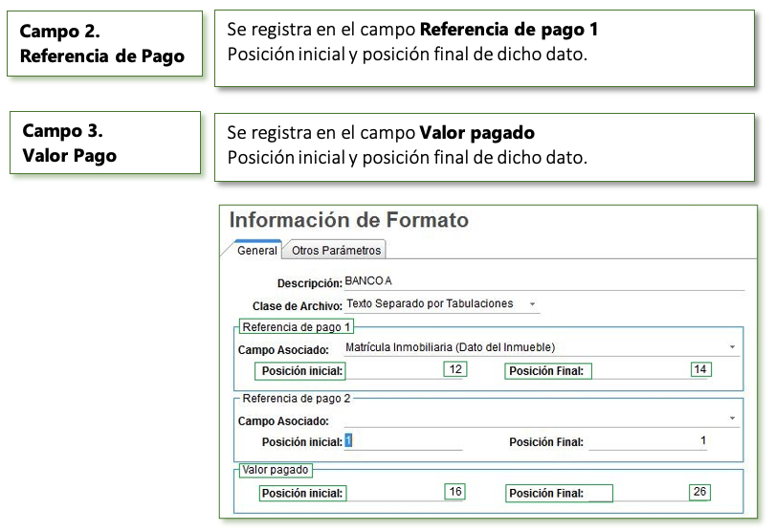The height and width of the screenshot is (532, 774).
Task: Click Posición inicial value 12 in Referencia de pago 1
Action: pyautogui.click(x=454, y=369)
